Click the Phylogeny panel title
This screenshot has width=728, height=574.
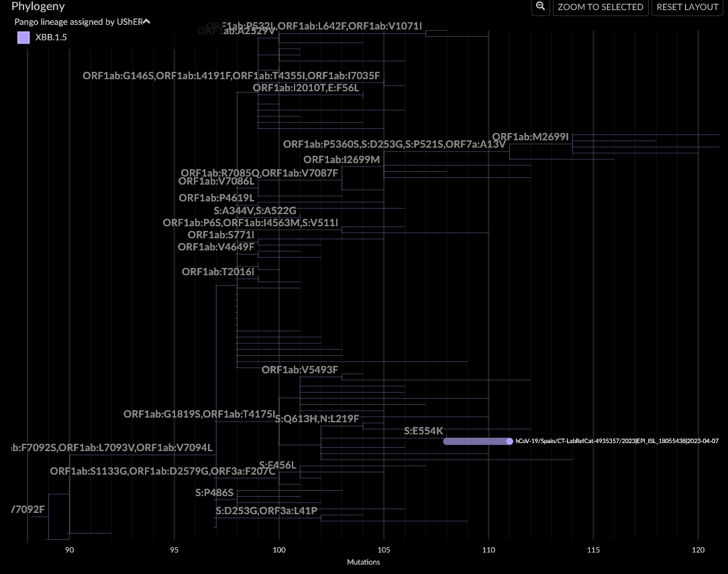[x=38, y=6]
